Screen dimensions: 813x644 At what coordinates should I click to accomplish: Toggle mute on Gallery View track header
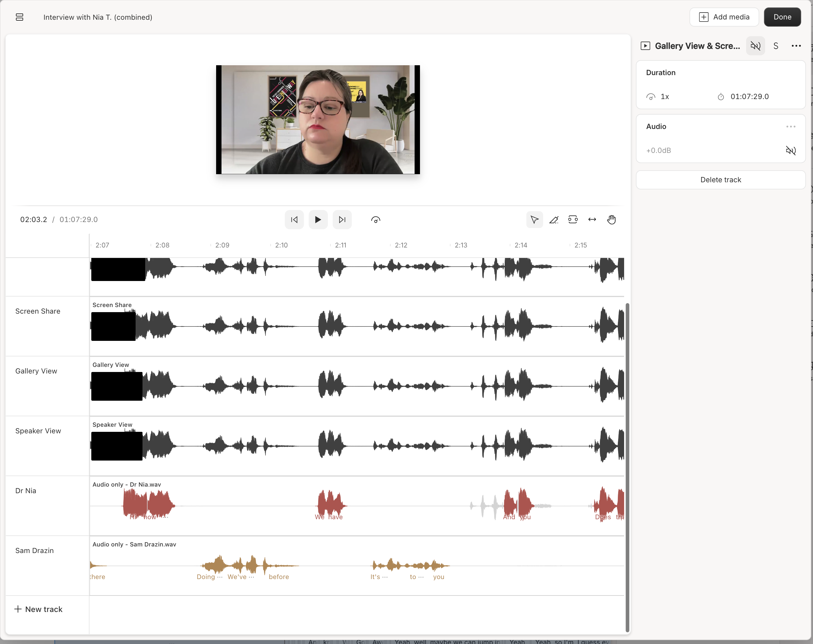(x=755, y=46)
